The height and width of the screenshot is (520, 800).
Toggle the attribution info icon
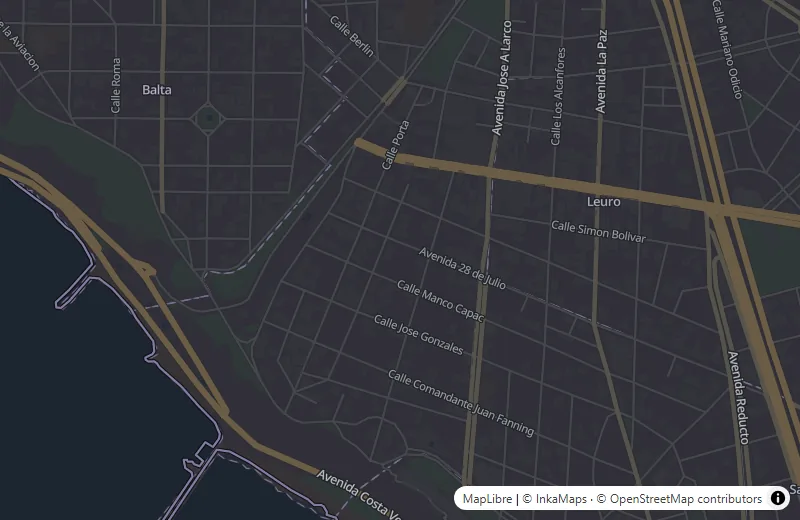click(x=778, y=498)
